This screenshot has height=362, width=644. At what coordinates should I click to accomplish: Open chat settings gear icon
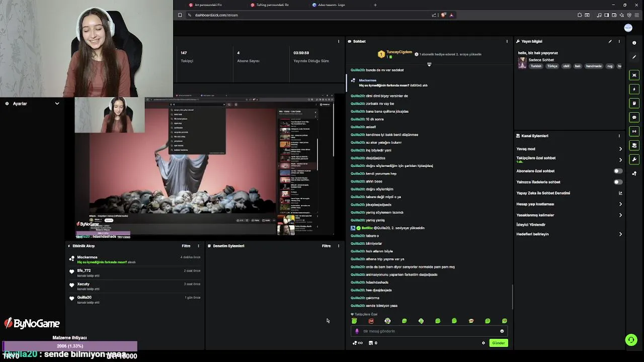click(x=484, y=343)
